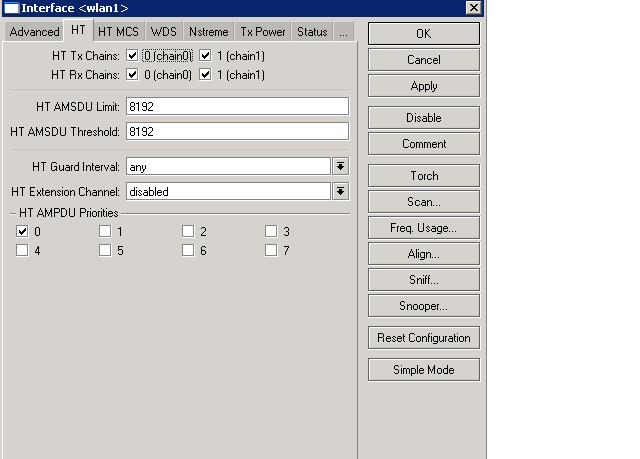Click the HT AMSDU Threshold field
This screenshot has width=640, height=459.
237,131
